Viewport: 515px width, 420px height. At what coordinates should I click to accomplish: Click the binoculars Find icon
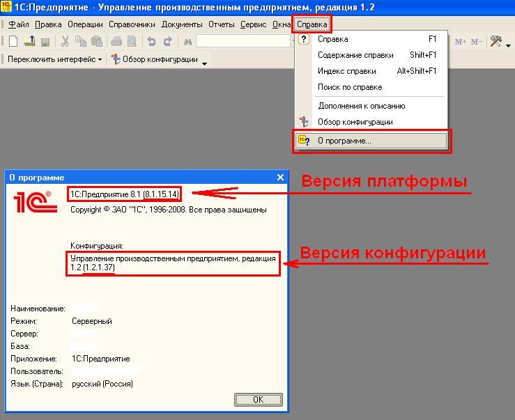pos(187,42)
